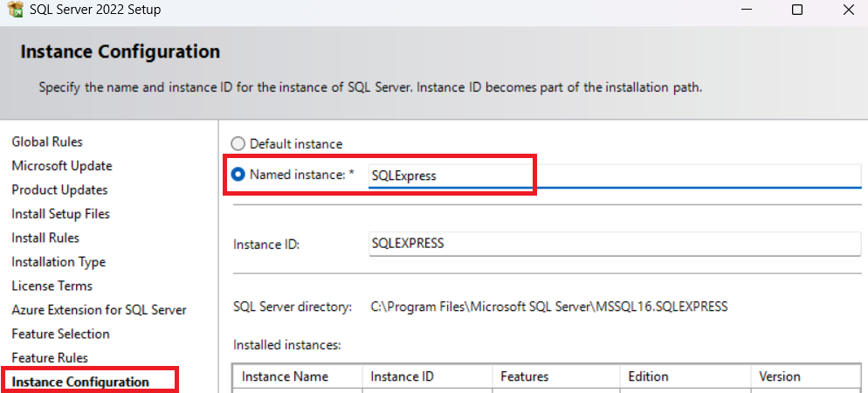The image size is (868, 393).
Task: Select the Instance Configuration step
Action: (80, 382)
